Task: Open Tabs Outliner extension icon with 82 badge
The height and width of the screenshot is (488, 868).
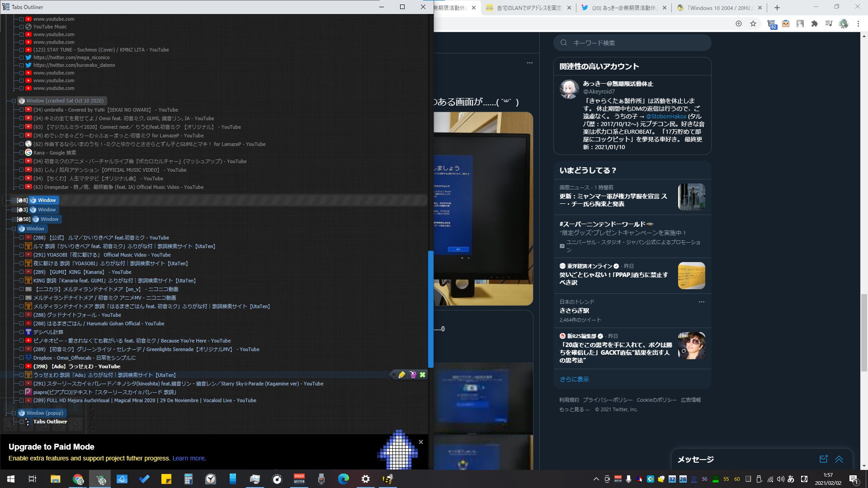Action: (x=772, y=24)
